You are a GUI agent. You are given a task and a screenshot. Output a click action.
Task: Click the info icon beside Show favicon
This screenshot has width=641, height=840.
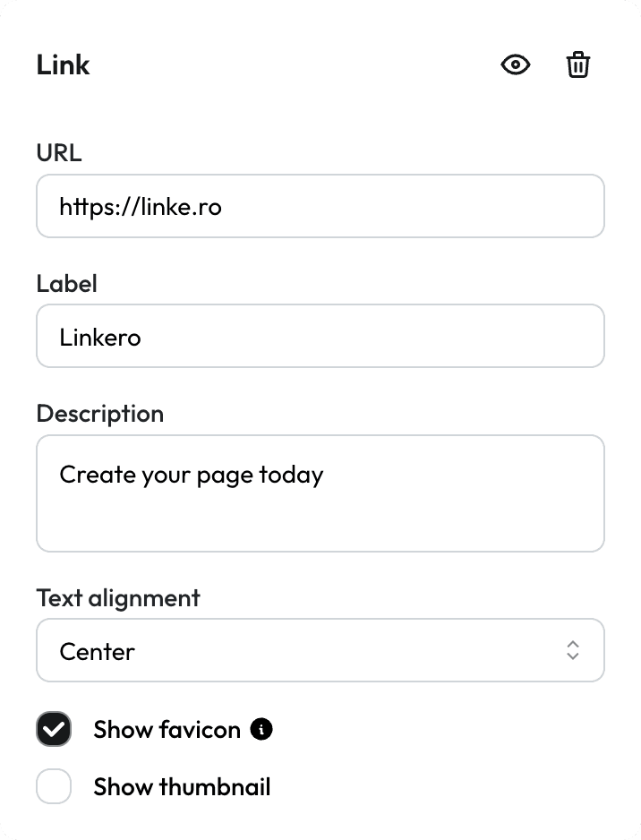coord(261,730)
